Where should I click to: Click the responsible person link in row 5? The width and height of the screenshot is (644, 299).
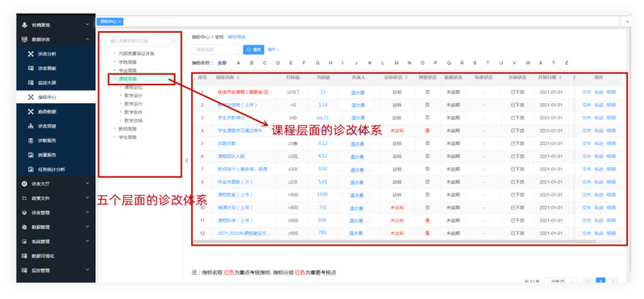click(x=356, y=143)
